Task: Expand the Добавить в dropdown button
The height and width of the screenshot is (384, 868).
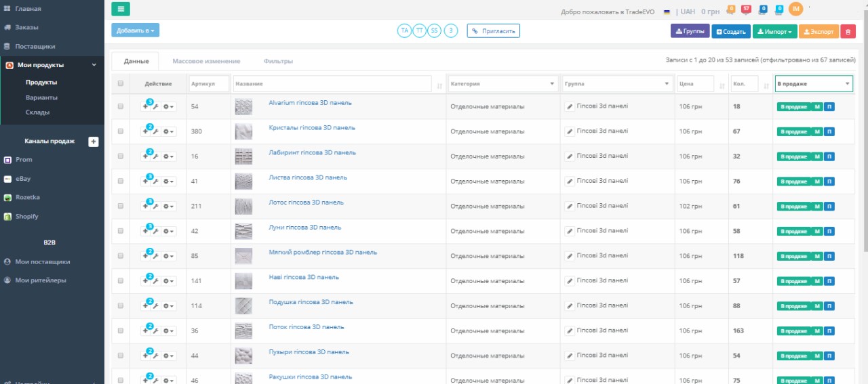Action: 136,30
